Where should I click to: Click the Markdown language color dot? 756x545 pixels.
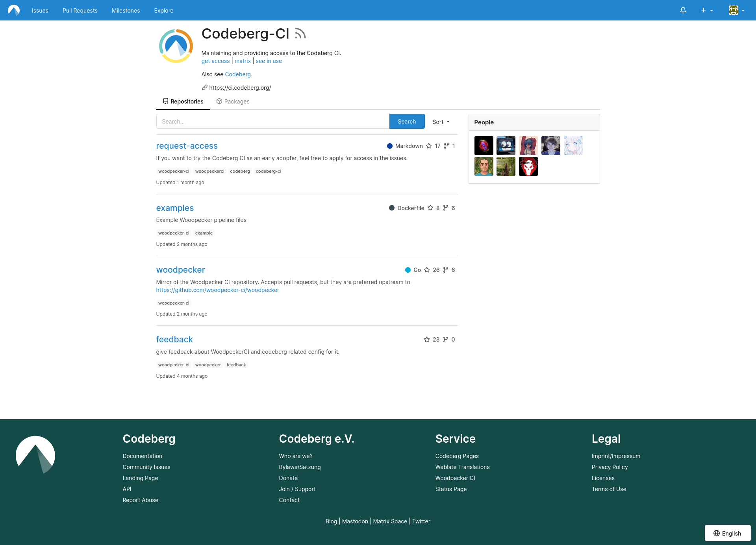pos(390,146)
